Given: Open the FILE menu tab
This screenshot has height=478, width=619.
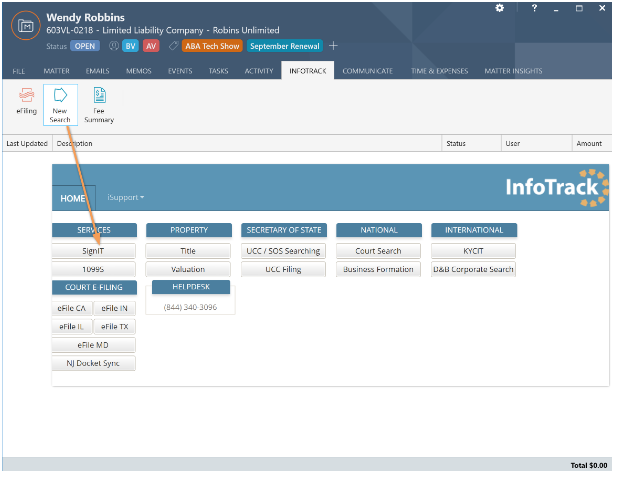Looking at the screenshot, I should tap(19, 71).
